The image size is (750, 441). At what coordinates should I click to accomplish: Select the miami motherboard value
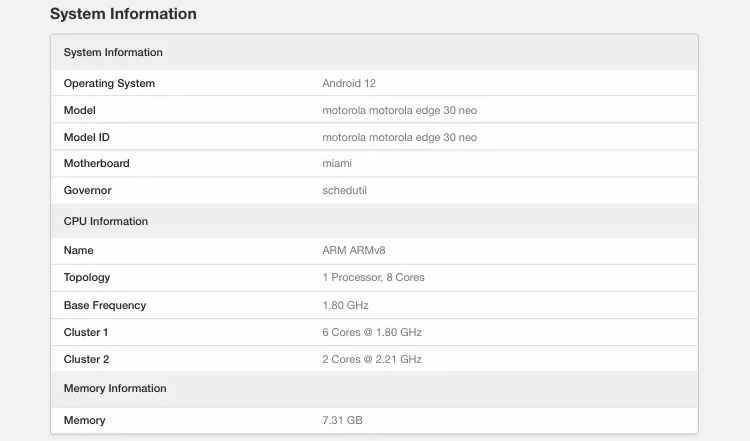pyautogui.click(x=337, y=163)
